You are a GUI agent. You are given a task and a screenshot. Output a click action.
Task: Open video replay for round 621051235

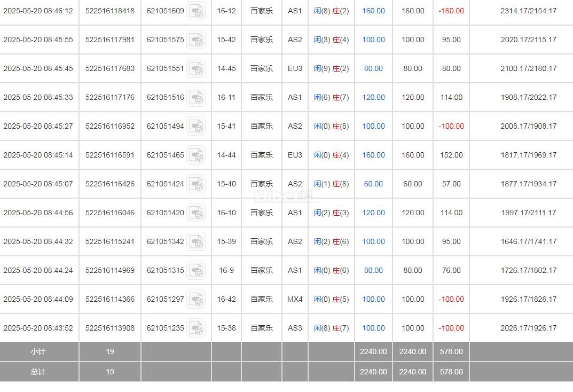point(196,328)
